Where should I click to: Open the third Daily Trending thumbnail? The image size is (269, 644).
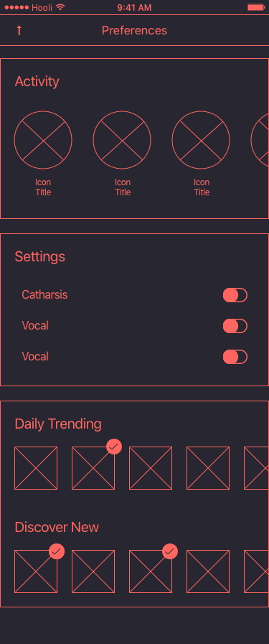click(151, 468)
